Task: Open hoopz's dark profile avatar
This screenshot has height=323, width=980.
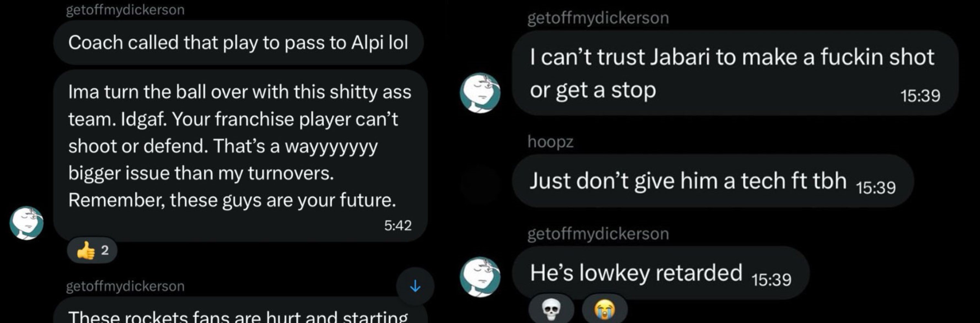Action: (x=480, y=185)
